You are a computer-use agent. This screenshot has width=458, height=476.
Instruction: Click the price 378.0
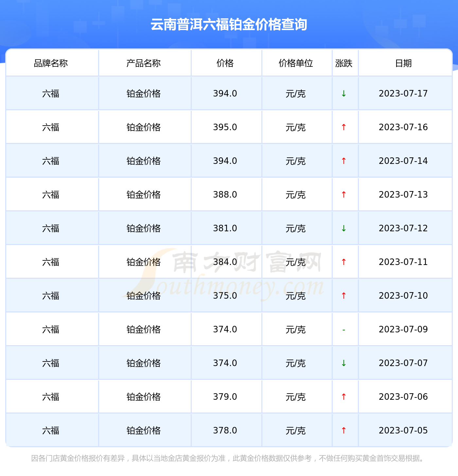tap(225, 431)
